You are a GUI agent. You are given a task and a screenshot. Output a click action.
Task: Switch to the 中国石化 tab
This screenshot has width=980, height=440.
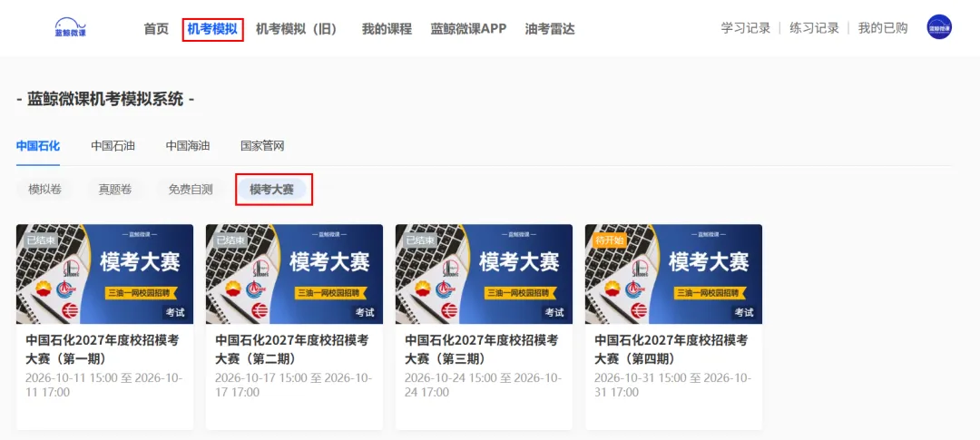[38, 146]
